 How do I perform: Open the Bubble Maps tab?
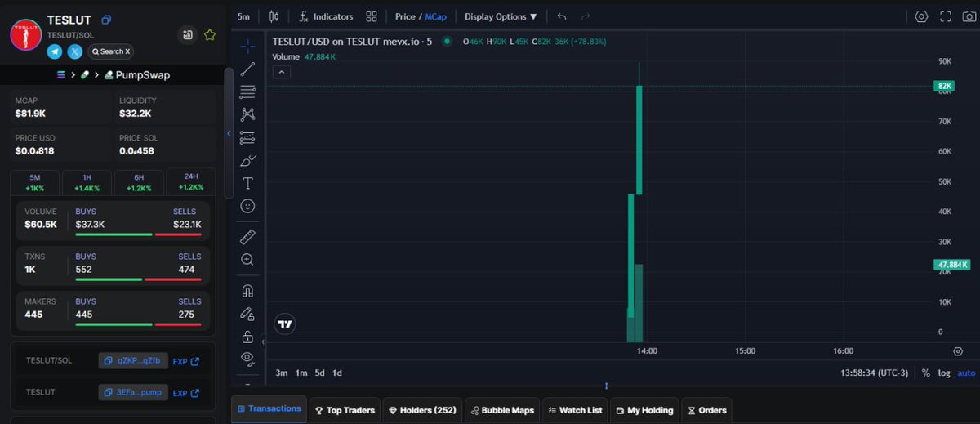[x=501, y=410]
